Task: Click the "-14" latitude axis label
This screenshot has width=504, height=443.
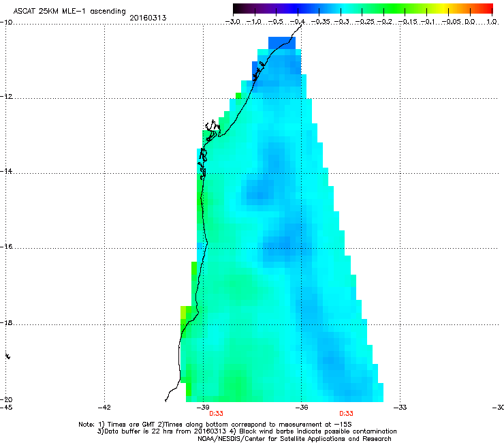Action: [6, 171]
